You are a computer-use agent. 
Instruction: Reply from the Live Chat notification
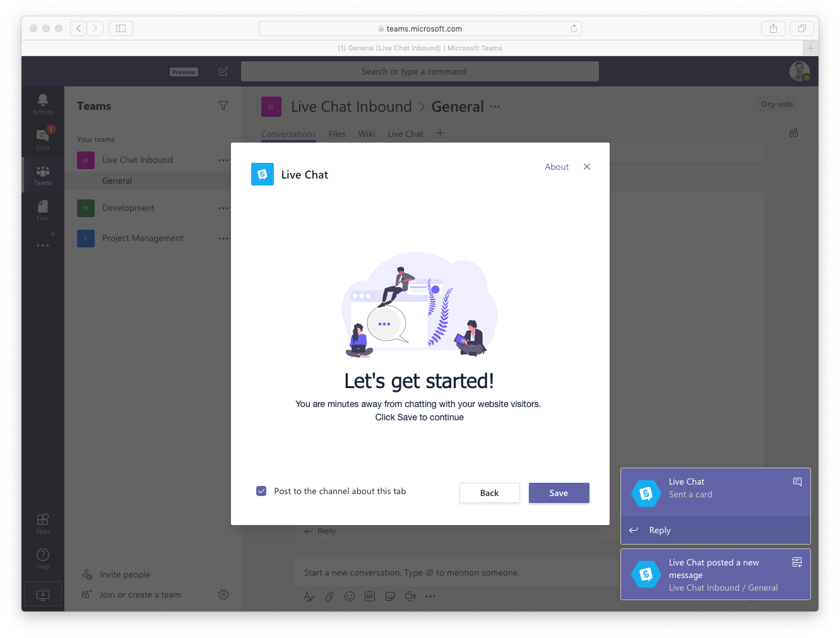[716, 530]
